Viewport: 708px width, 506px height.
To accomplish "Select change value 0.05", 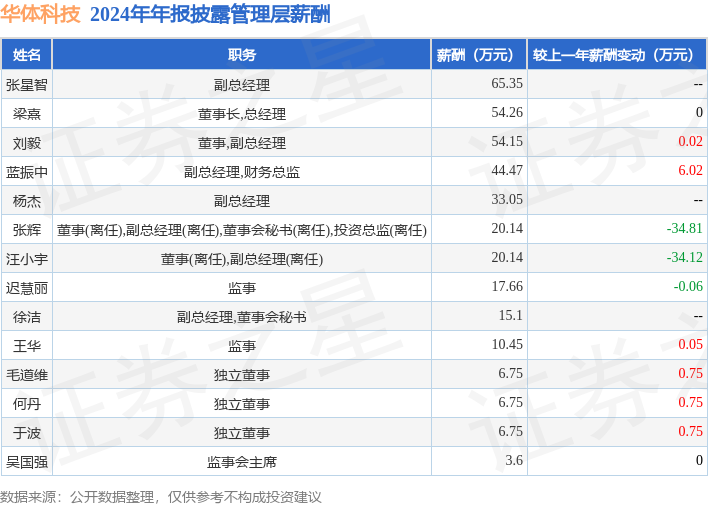I will pos(690,344).
